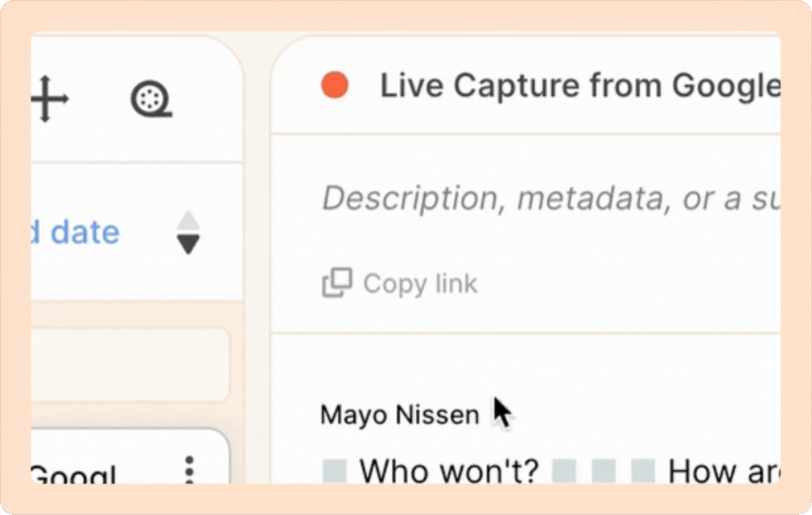The width and height of the screenshot is (812, 515).
Task: Click the Live Capture from Google title
Action: [579, 85]
